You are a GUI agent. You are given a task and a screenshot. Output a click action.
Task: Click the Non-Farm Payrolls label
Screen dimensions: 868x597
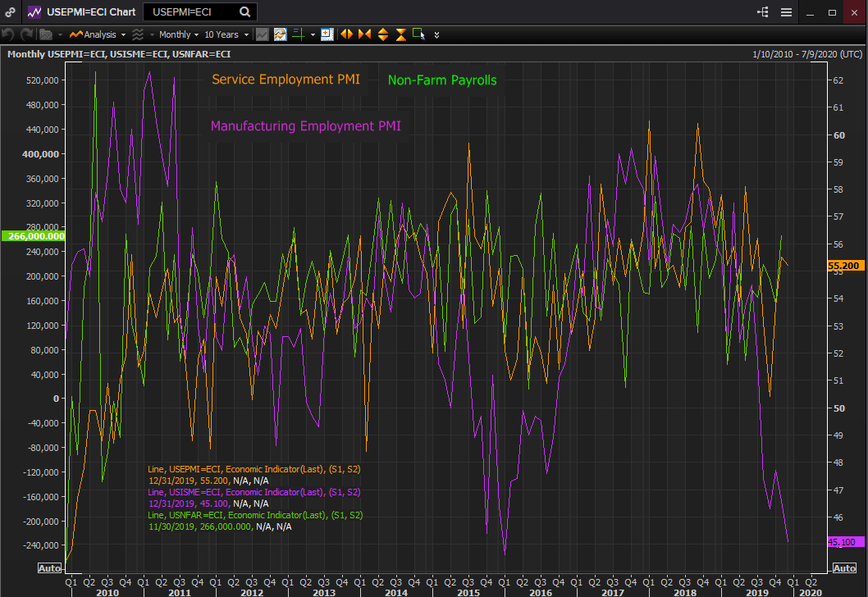[x=441, y=80]
